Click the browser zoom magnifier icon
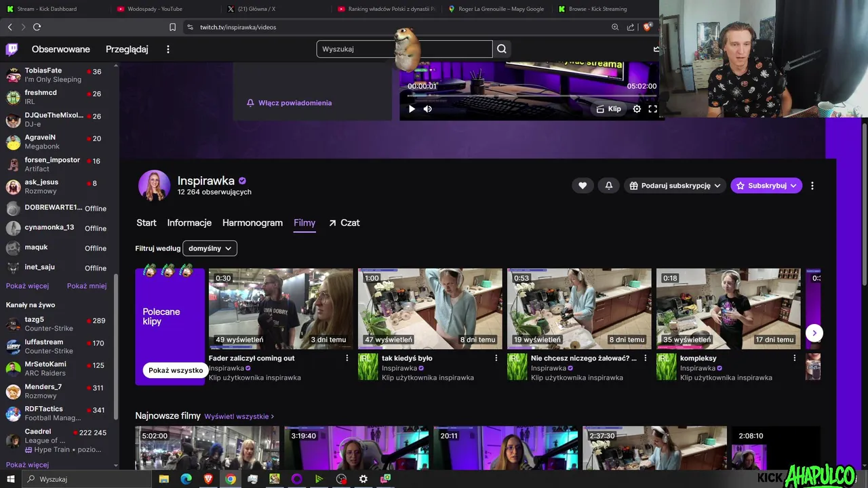Screen dimensions: 868x488 (615, 27)
